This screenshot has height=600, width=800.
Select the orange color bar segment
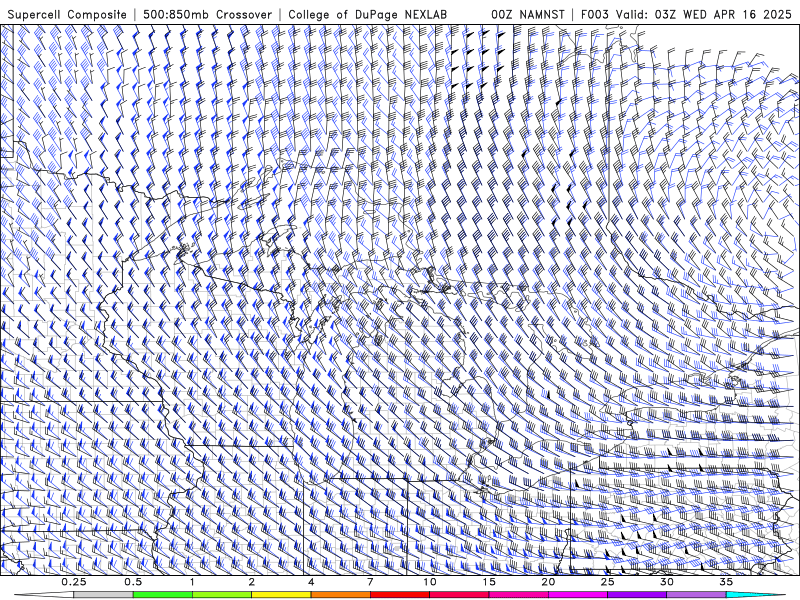[x=341, y=595]
